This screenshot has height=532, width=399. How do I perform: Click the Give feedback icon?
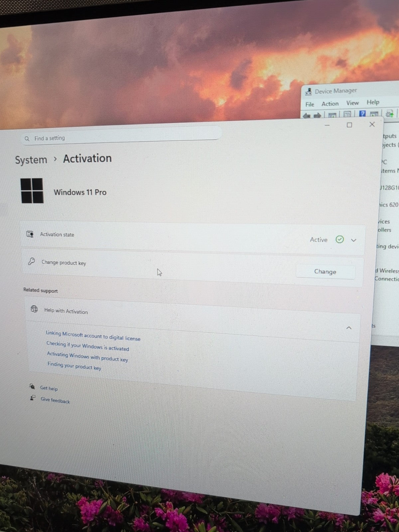coord(33,398)
